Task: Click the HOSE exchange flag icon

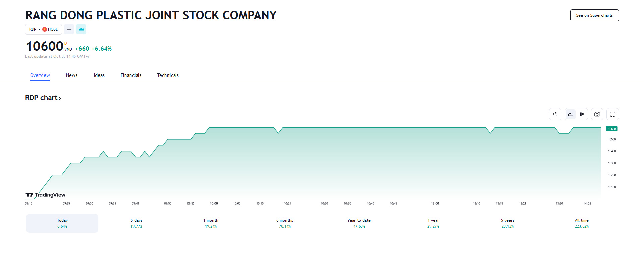Action: click(x=44, y=29)
